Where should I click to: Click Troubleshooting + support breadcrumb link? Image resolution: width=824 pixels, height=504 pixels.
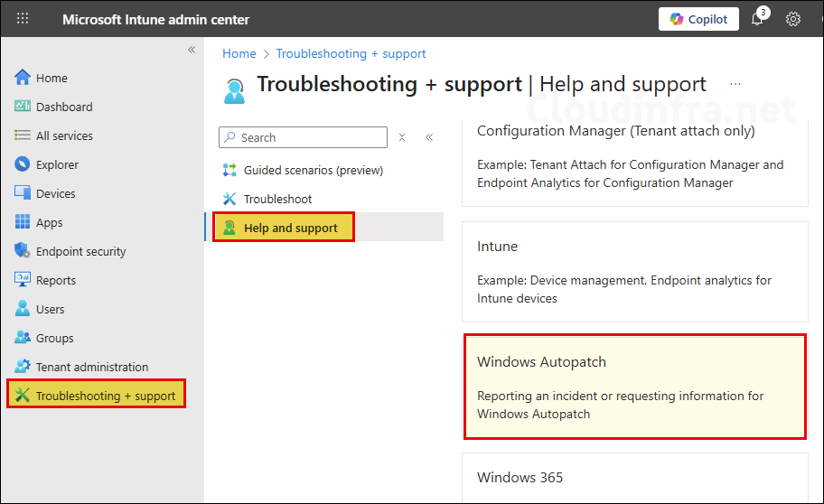click(351, 53)
